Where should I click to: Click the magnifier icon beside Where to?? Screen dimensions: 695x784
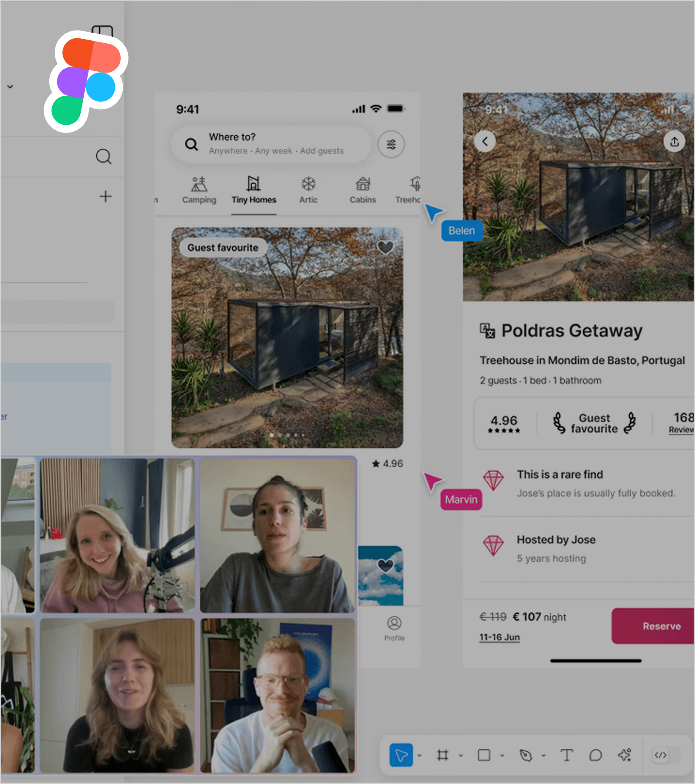tap(191, 144)
